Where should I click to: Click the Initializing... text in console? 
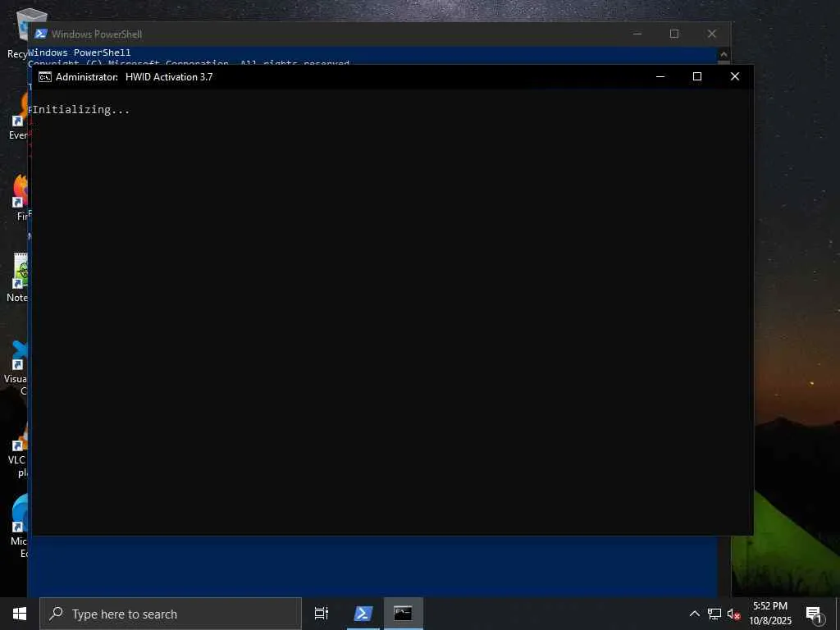point(81,110)
